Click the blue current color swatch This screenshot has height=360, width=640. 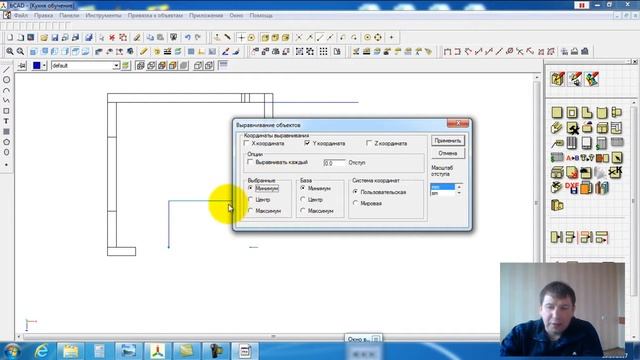(37, 65)
